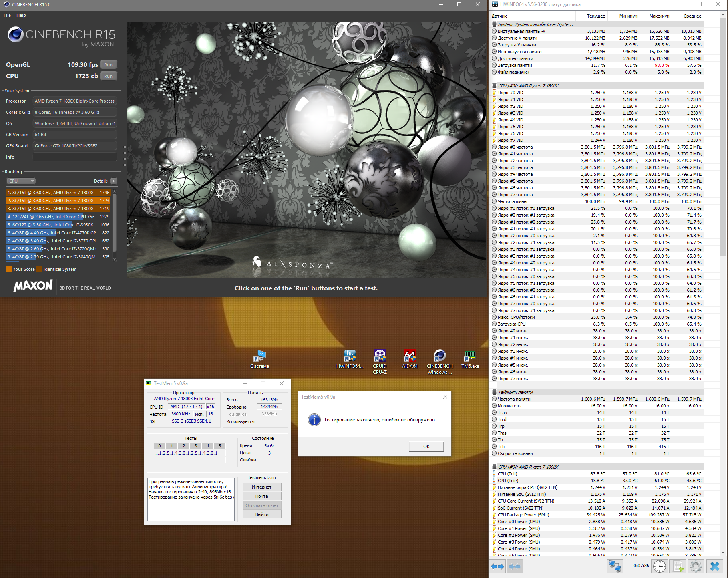Click the Trfc memory timing row

coord(597,447)
